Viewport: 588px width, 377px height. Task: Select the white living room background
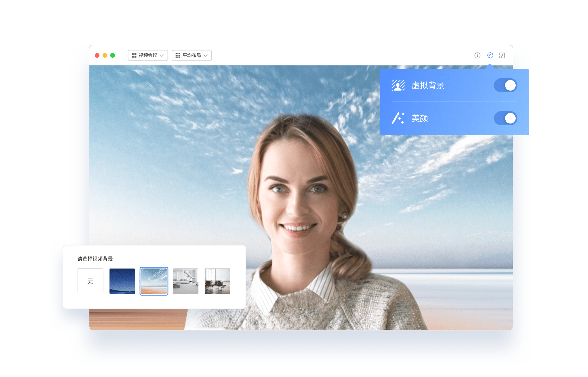186,281
